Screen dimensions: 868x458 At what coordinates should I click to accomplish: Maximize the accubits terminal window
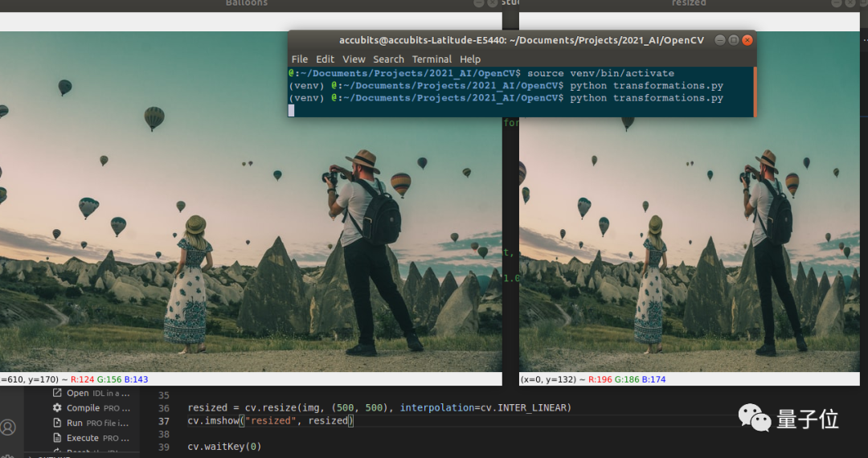coord(734,40)
